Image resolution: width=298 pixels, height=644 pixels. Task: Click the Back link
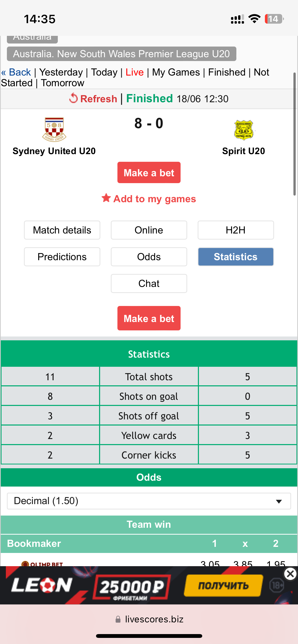pos(16,72)
